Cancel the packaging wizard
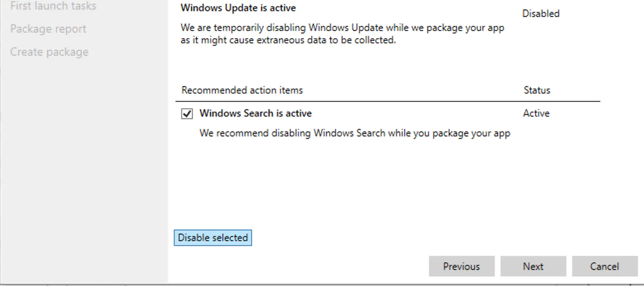Image resolution: width=644 pixels, height=286 pixels. click(605, 266)
